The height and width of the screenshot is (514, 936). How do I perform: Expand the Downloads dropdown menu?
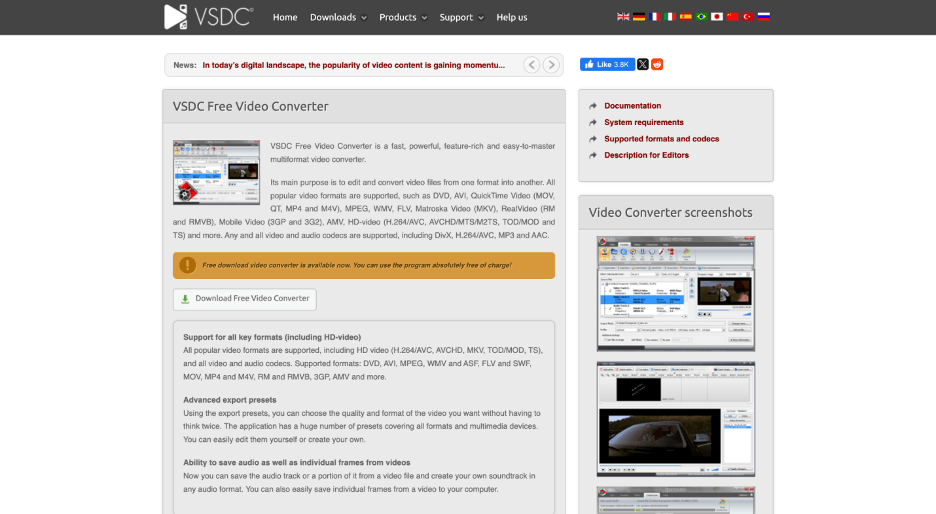(x=338, y=17)
